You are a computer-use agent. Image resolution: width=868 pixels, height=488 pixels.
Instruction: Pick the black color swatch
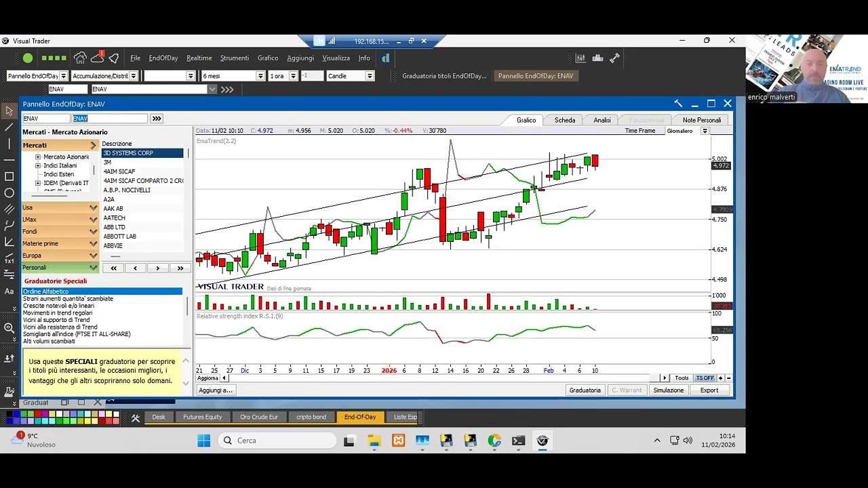(x=9, y=413)
